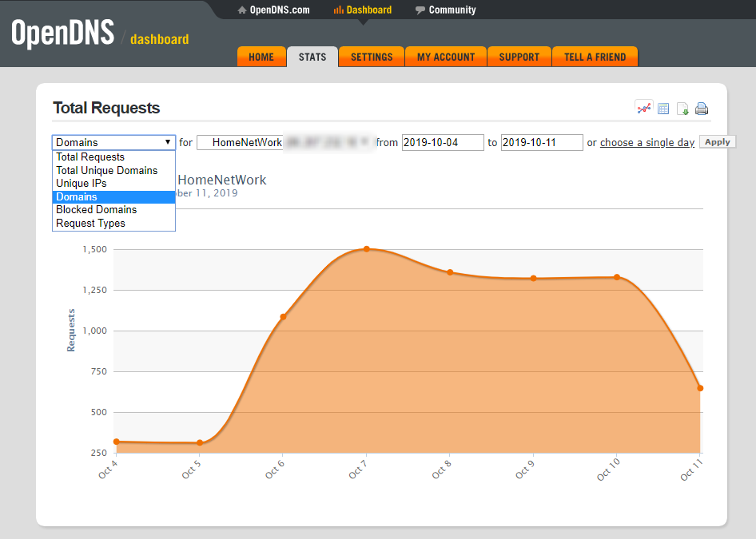This screenshot has height=539, width=756.
Task: Choose Unique IPs option
Action: 113,184
